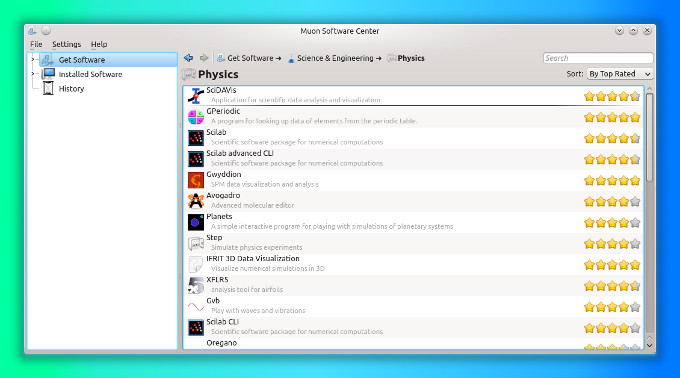This screenshot has height=378, width=680.
Task: Click the vertical scrollbar handle of the list
Action: click(x=649, y=137)
